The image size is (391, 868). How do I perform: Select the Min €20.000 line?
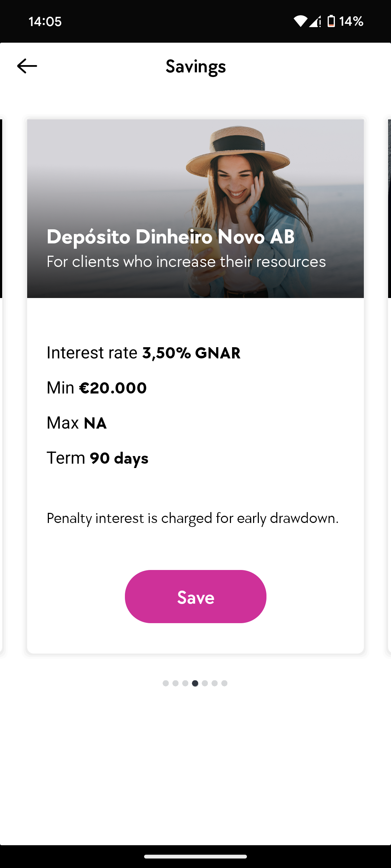click(97, 388)
